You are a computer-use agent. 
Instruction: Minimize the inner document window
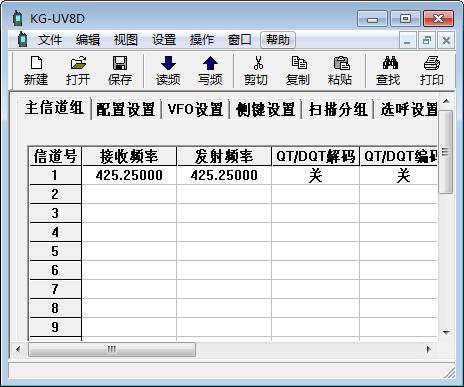407,40
